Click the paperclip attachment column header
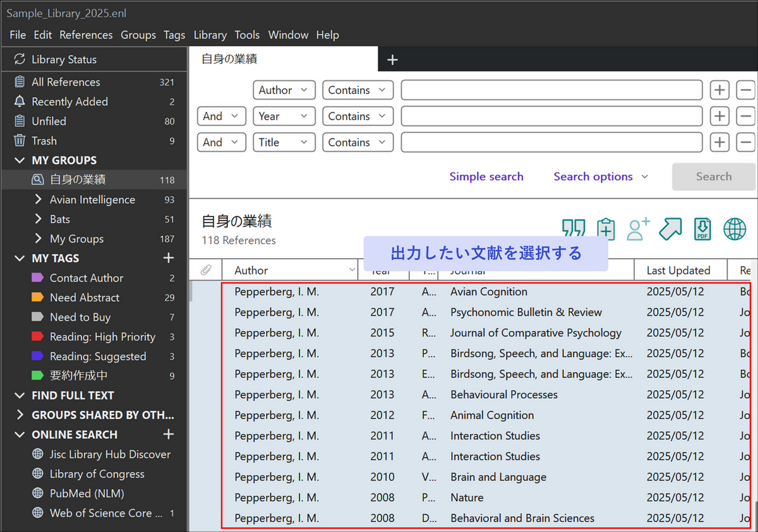The height and width of the screenshot is (532, 758). pyautogui.click(x=206, y=270)
